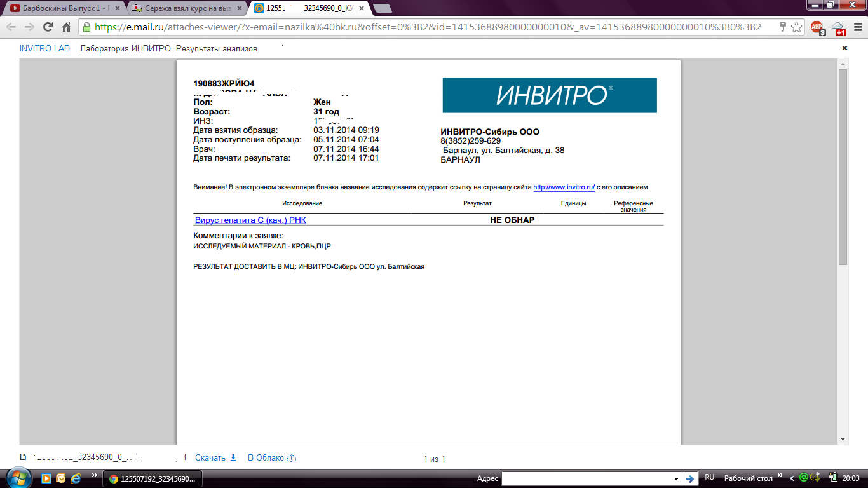The image size is (868, 488).
Task: Focus the taskbar Адрес input field
Action: 587,478
